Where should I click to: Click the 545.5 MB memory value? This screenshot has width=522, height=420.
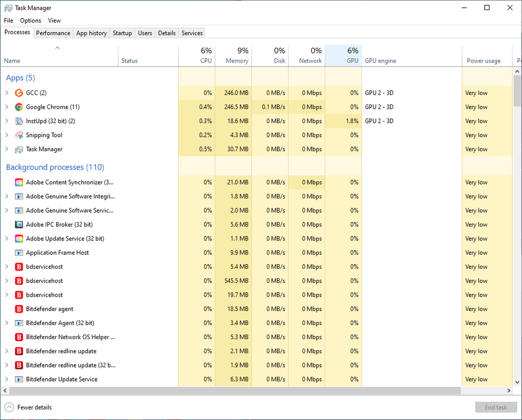coord(237,281)
